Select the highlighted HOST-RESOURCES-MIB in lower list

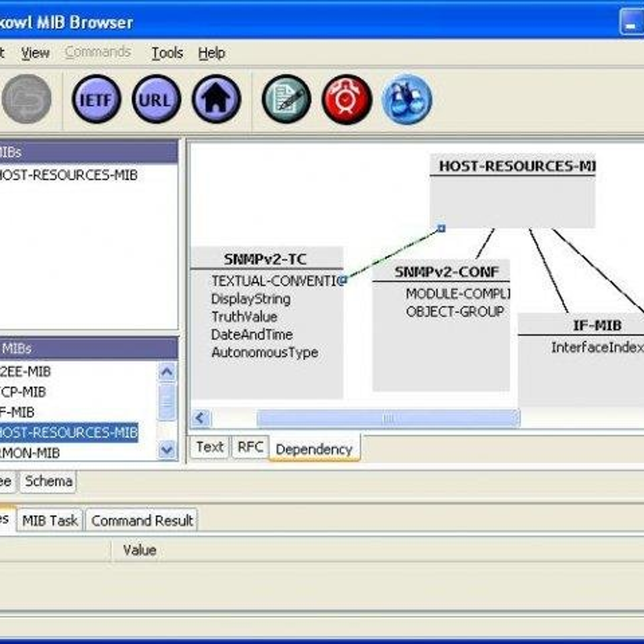68,432
